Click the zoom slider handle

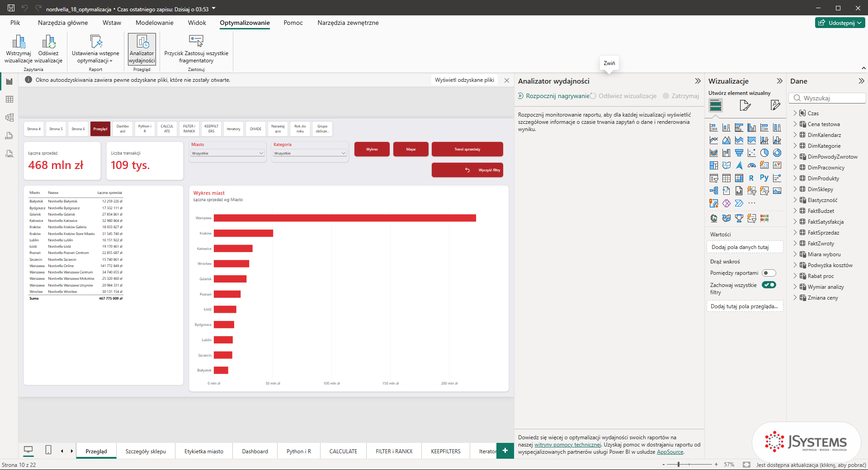(679, 464)
